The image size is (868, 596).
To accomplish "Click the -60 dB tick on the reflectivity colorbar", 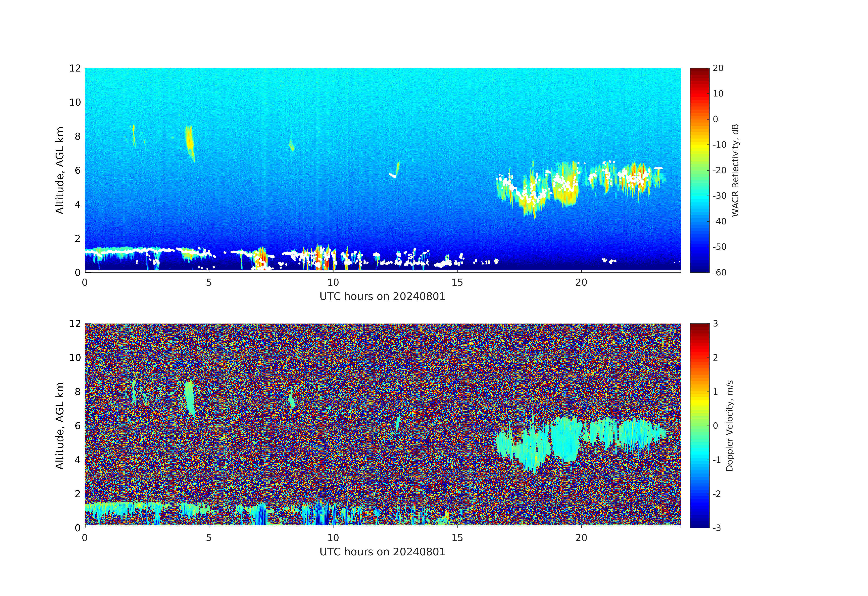I will pyautogui.click(x=719, y=272).
